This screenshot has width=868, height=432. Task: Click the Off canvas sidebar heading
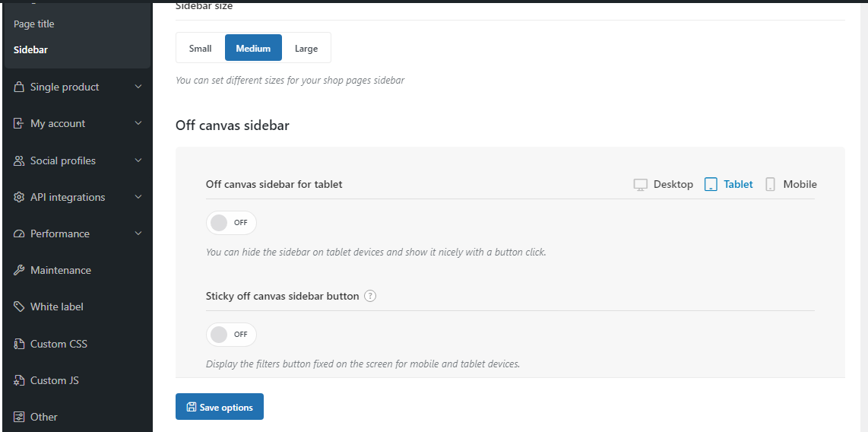pyautogui.click(x=233, y=125)
